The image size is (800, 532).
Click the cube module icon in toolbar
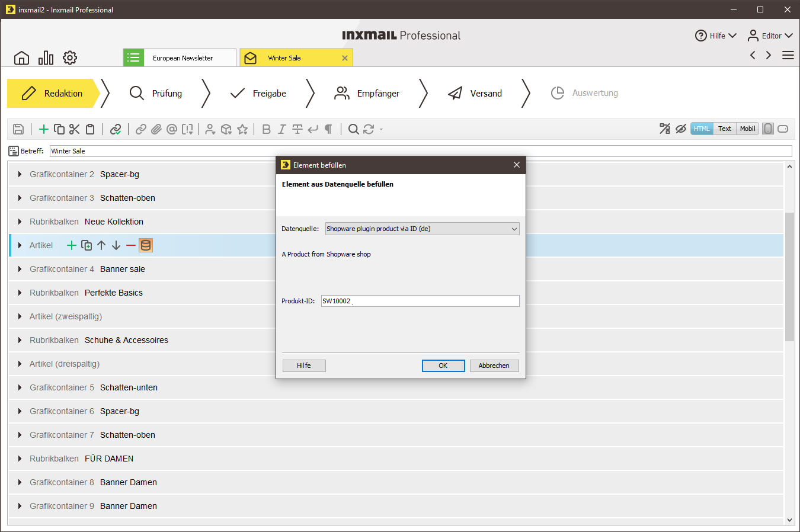(226, 129)
